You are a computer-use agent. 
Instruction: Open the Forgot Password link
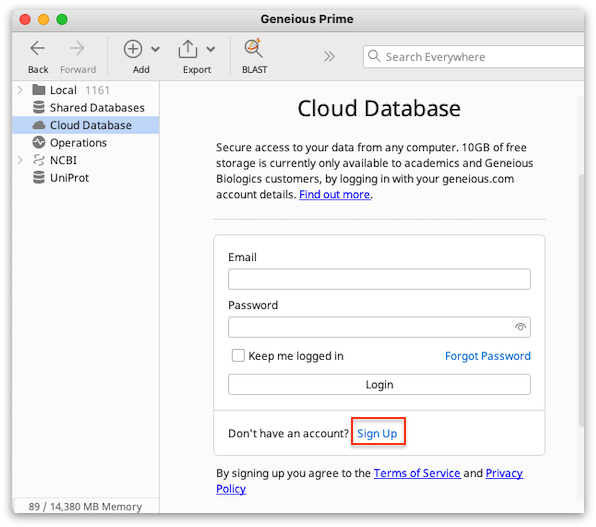[488, 356]
